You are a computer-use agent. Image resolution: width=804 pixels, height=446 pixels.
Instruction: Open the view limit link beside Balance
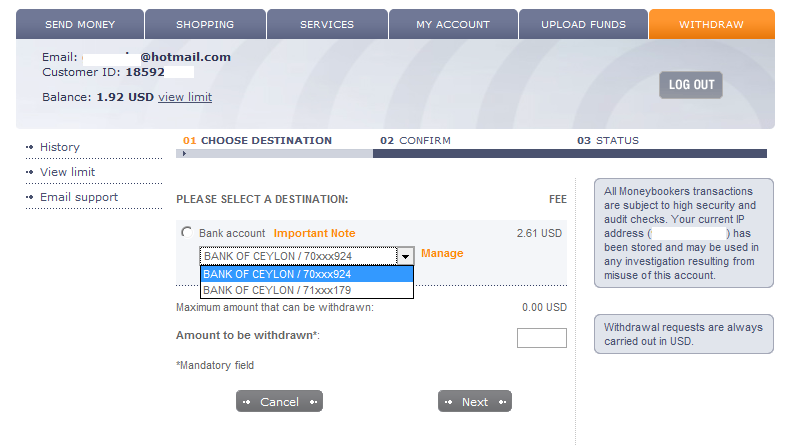(185, 98)
